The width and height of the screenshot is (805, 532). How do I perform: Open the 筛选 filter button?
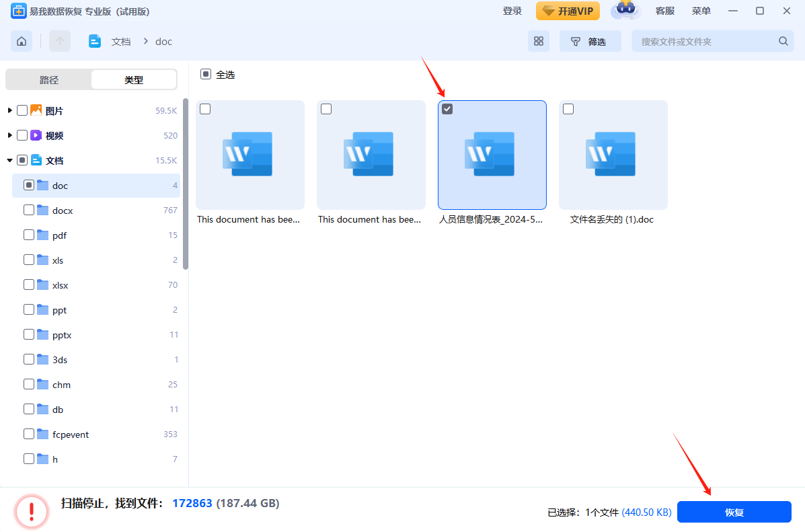click(590, 42)
